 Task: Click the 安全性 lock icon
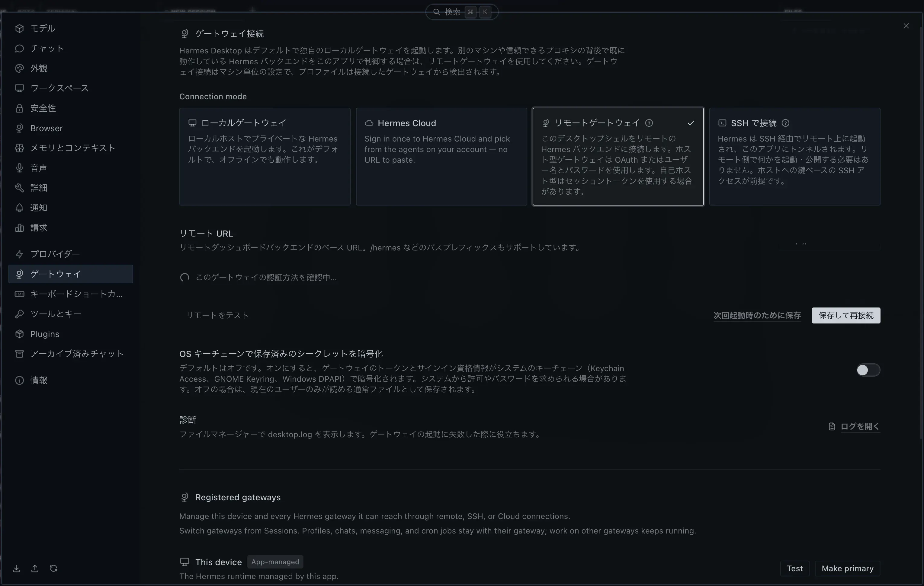(x=19, y=108)
